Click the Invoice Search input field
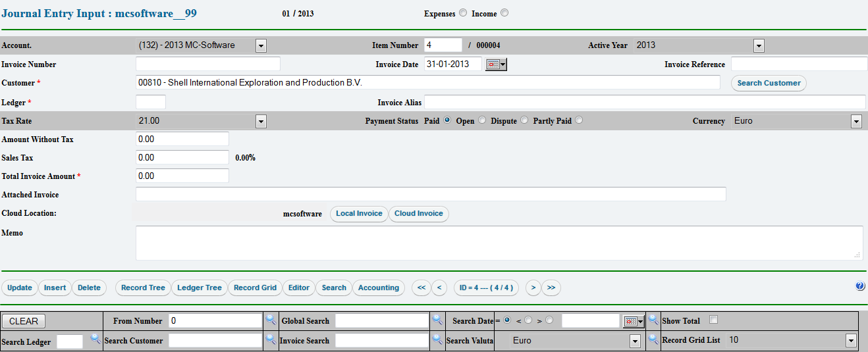Screen dimensions: 868x352 tap(382, 340)
